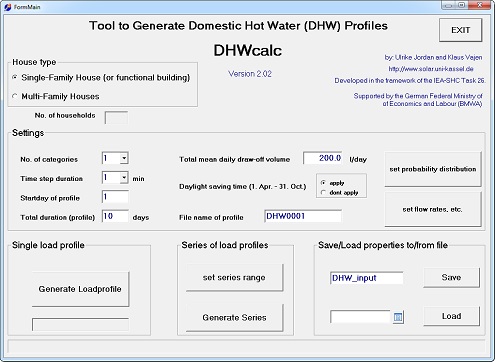This screenshot has height=362, width=495.
Task: Choose apply daylight saving time option
Action: pos(323,183)
